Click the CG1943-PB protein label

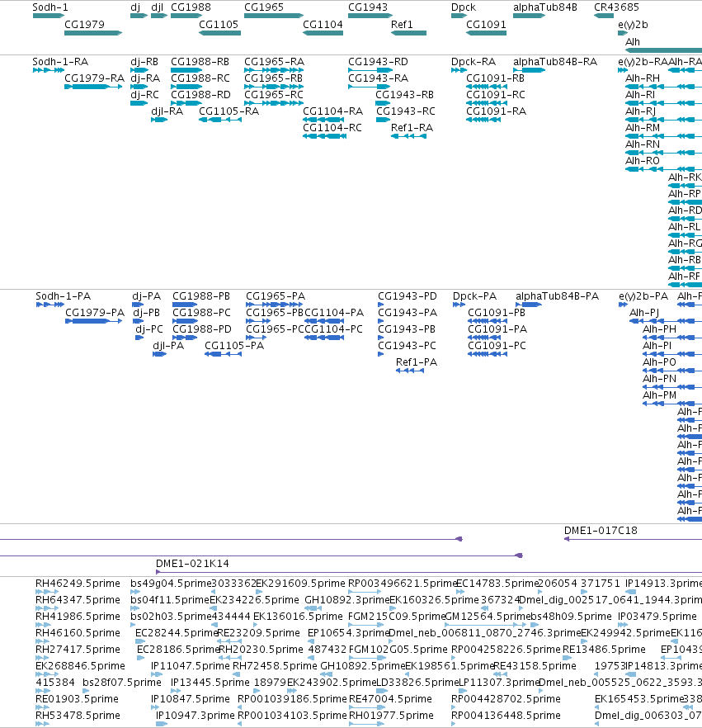407,329
